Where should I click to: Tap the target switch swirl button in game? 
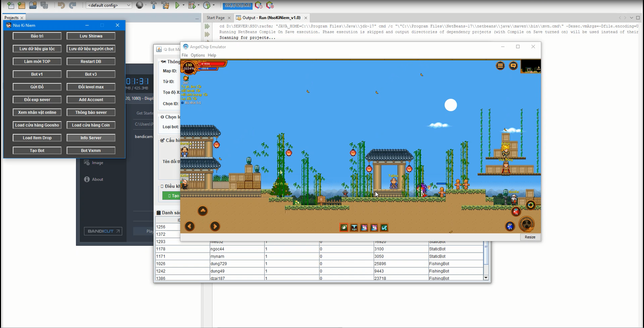(530, 205)
